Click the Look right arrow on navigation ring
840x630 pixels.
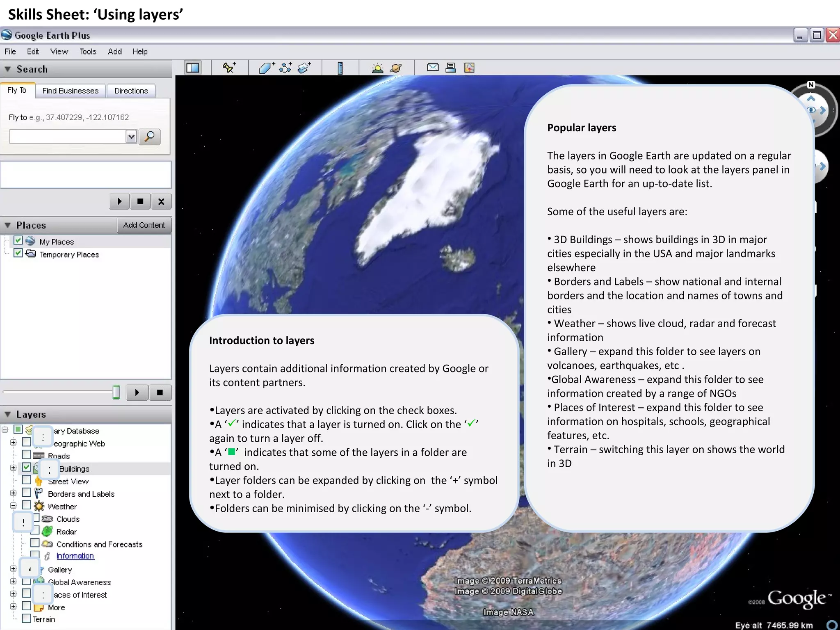click(x=823, y=110)
